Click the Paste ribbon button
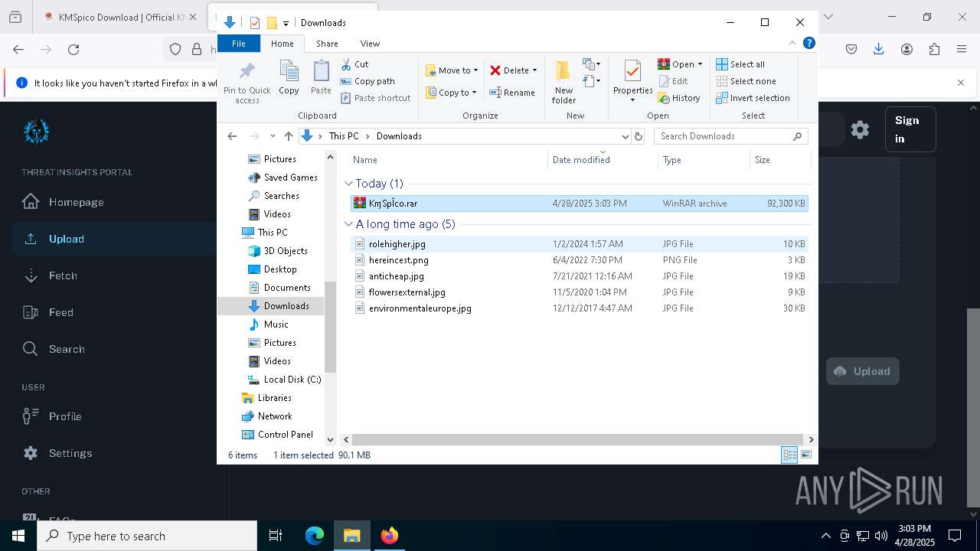 click(x=321, y=78)
